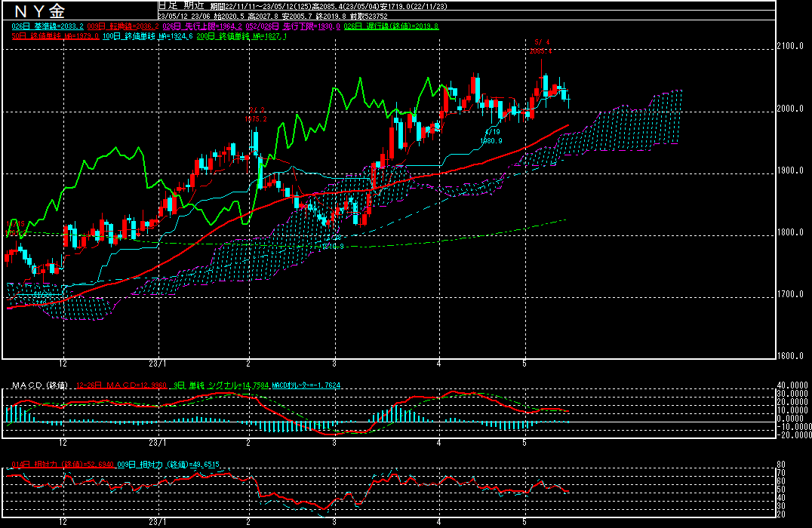Screen dimensions: 812x528
Task: Click the -20.0000 MACD axis label
Action: click(x=795, y=434)
